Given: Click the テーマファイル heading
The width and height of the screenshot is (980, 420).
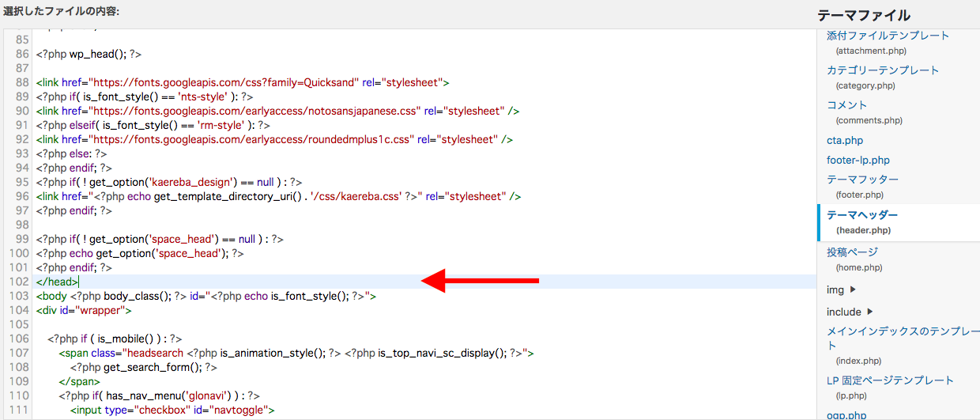Looking at the screenshot, I should (x=864, y=15).
